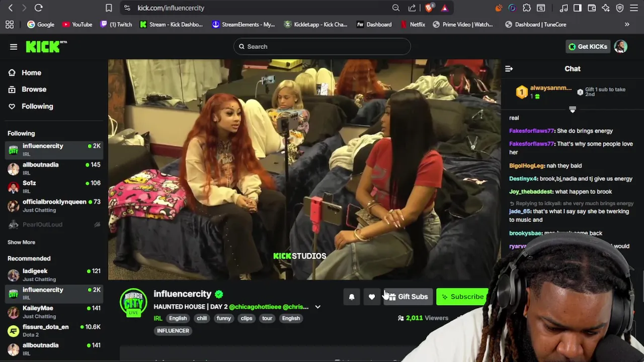Open offline PearlOutLoud channel
The width and height of the screenshot is (644, 362).
[54, 225]
